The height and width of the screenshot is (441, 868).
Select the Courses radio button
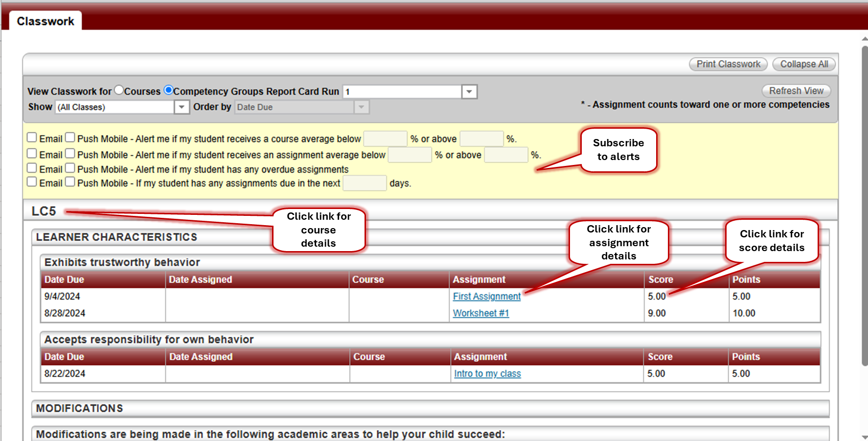tap(119, 90)
